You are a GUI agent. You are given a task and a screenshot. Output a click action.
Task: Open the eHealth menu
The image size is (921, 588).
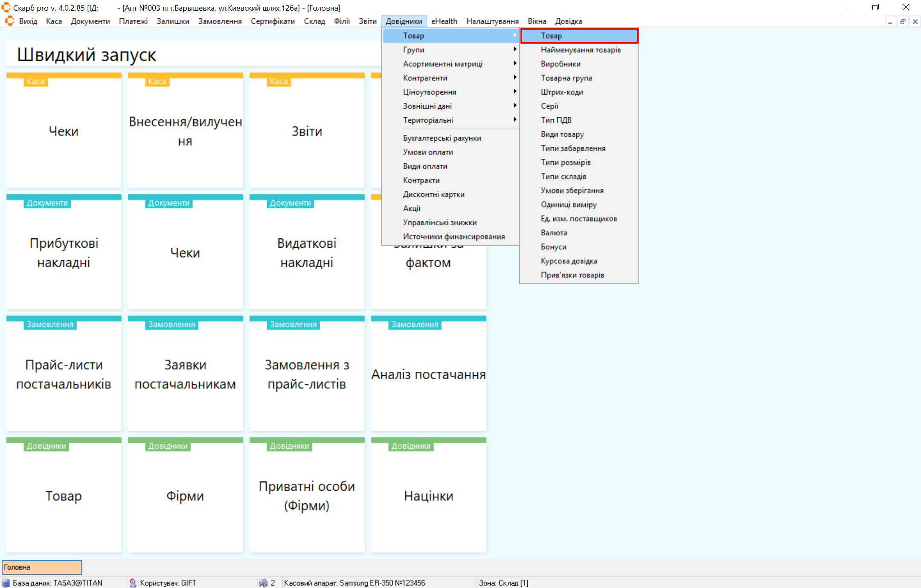pyautogui.click(x=444, y=21)
